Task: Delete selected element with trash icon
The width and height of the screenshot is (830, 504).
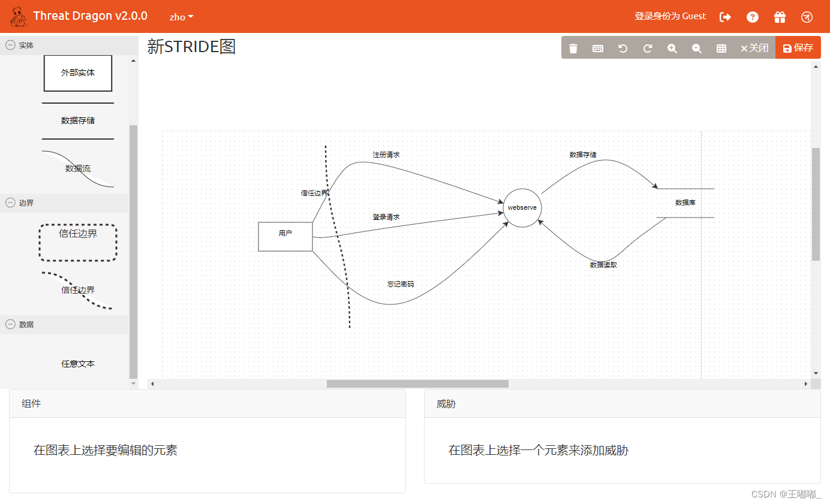Action: pyautogui.click(x=573, y=48)
